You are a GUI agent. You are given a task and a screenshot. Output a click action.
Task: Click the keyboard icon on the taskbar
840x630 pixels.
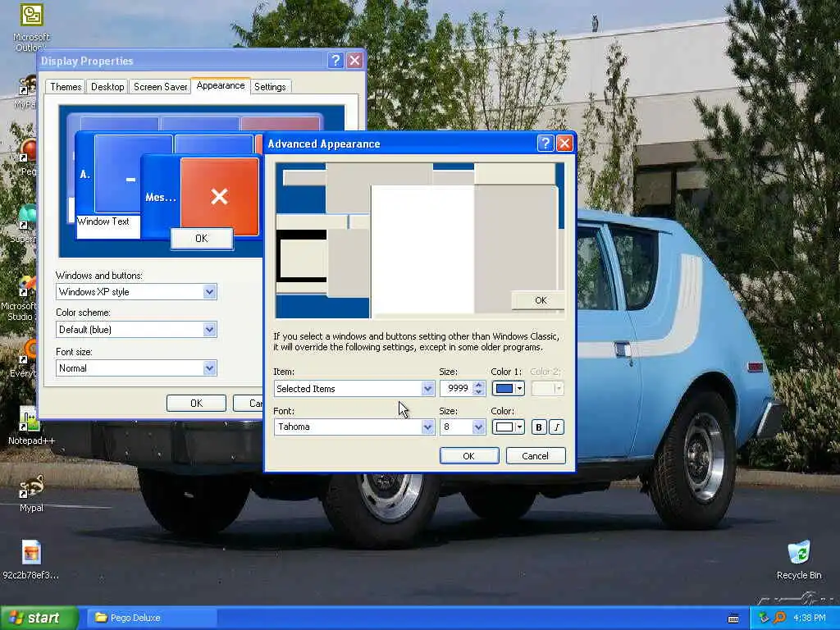pyautogui.click(x=733, y=619)
